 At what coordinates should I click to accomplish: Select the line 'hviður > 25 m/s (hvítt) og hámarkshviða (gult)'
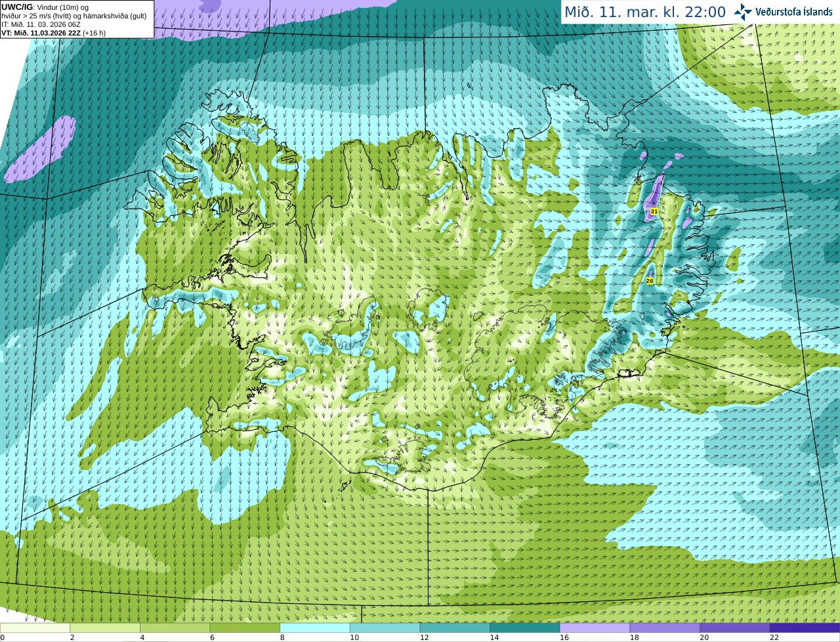74,16
